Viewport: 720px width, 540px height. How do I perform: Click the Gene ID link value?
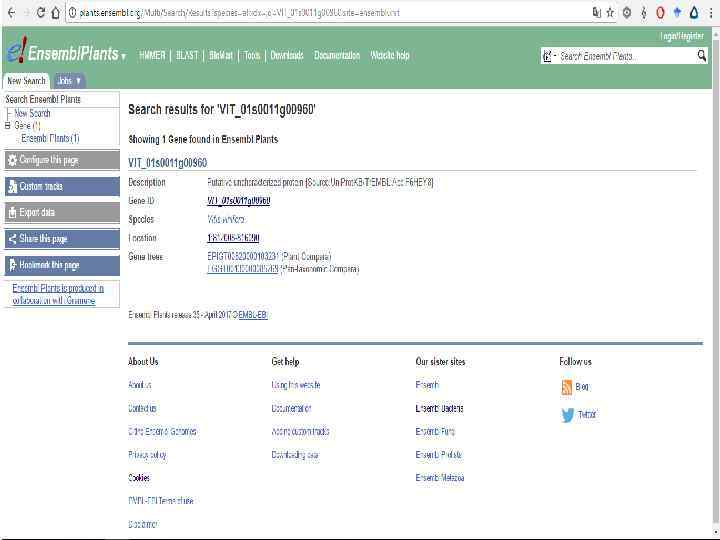point(238,201)
